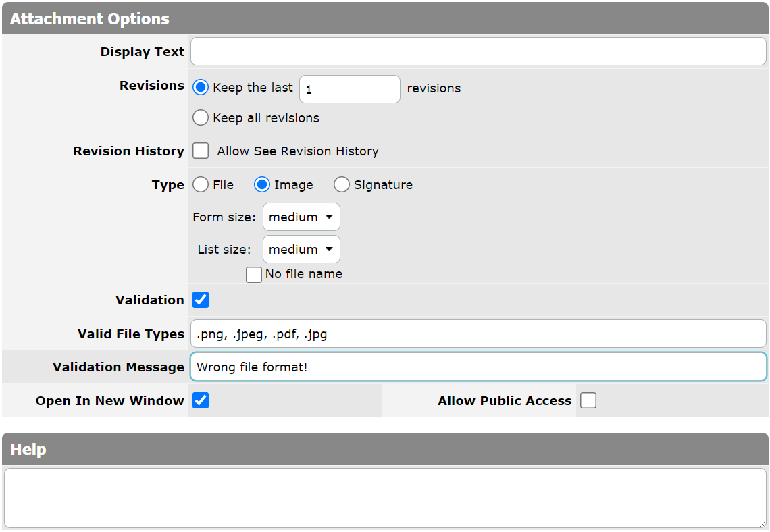Select the 'Keep the last' revisions radio button
This screenshot has height=532, width=770.
201,87
